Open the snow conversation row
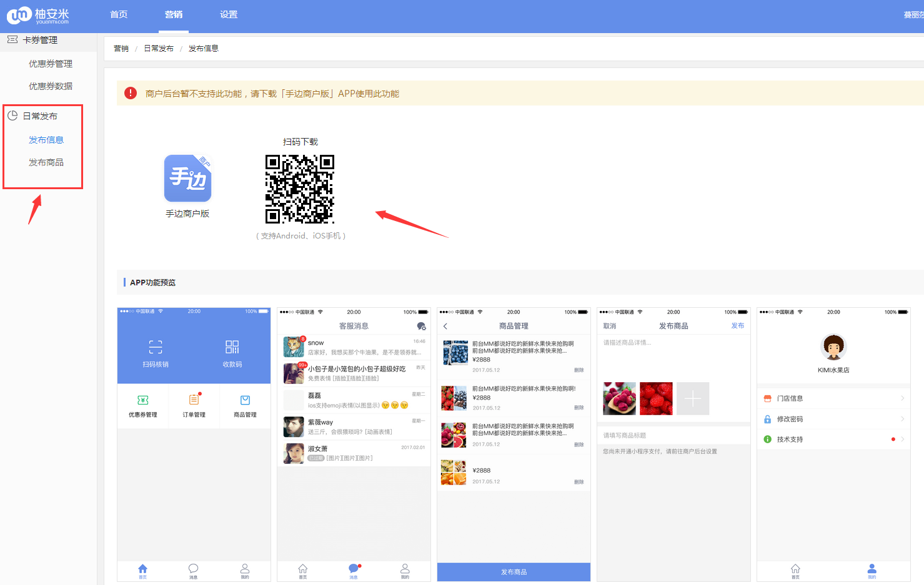This screenshot has width=924, height=585. click(354, 347)
